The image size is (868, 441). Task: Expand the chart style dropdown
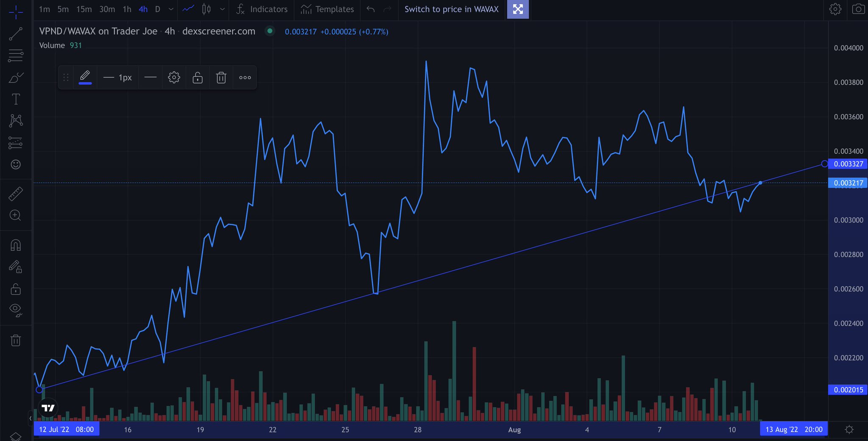click(x=222, y=9)
